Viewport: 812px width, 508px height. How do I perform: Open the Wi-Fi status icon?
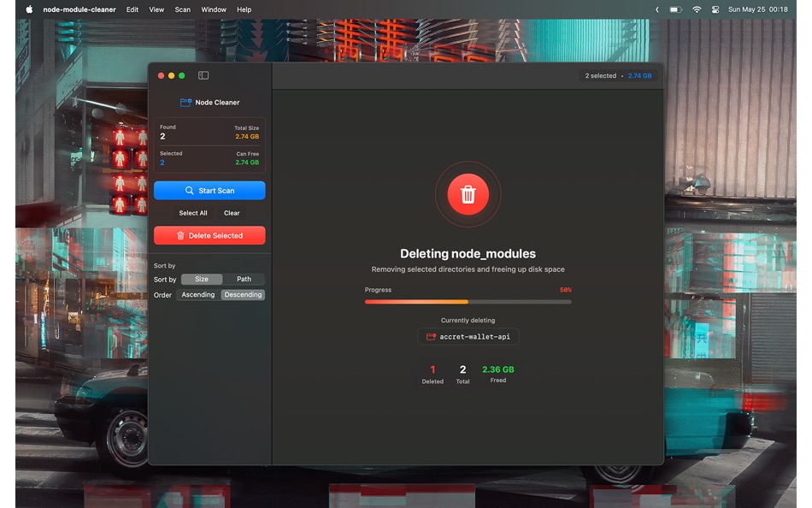point(697,9)
